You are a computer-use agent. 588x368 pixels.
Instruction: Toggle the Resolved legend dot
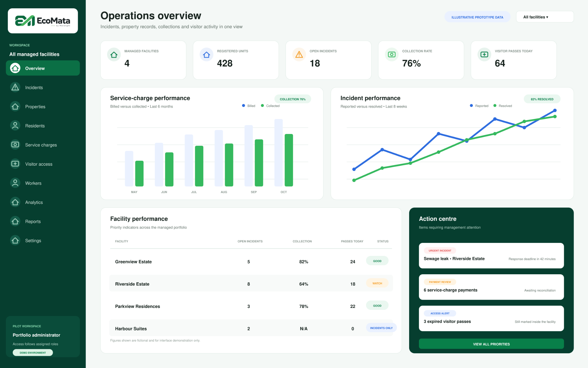(x=495, y=106)
